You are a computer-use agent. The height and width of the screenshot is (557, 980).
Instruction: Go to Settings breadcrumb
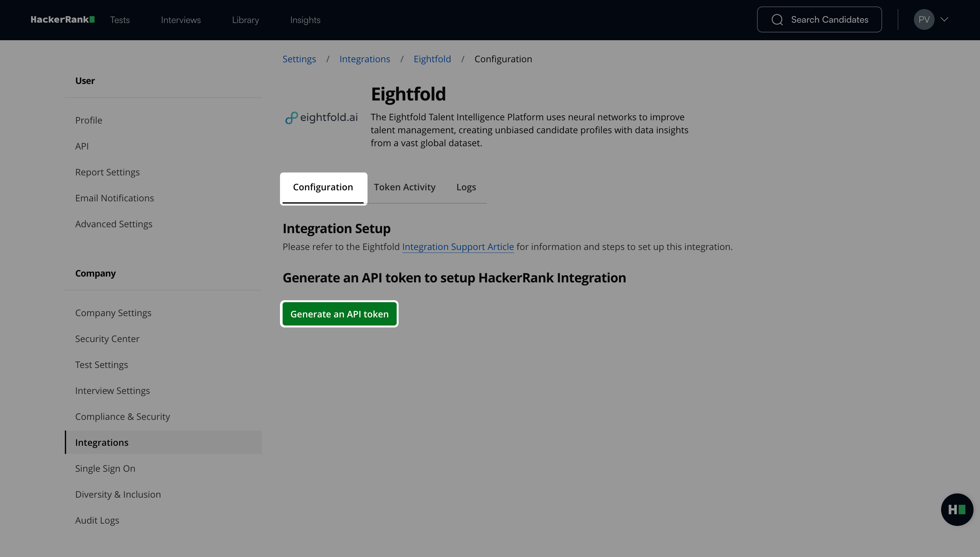[299, 59]
